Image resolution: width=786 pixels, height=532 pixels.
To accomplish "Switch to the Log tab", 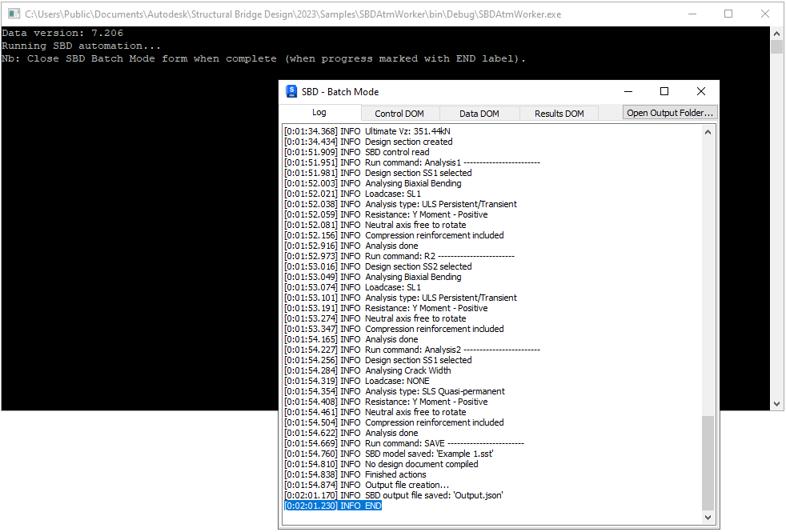I will click(319, 112).
